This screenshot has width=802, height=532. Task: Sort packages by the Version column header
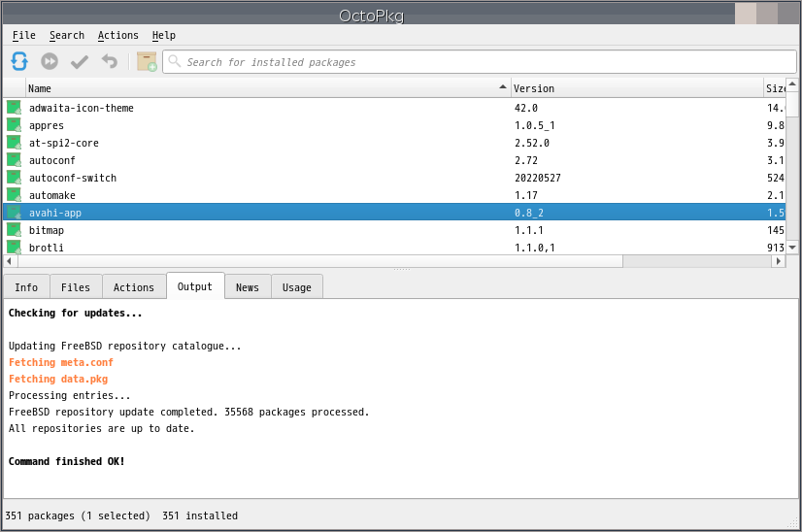[x=637, y=88]
